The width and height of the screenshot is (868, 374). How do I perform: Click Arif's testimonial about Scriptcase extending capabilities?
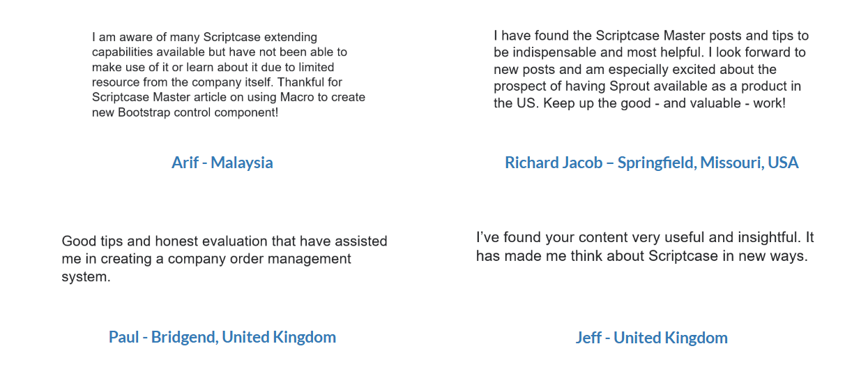(229, 75)
